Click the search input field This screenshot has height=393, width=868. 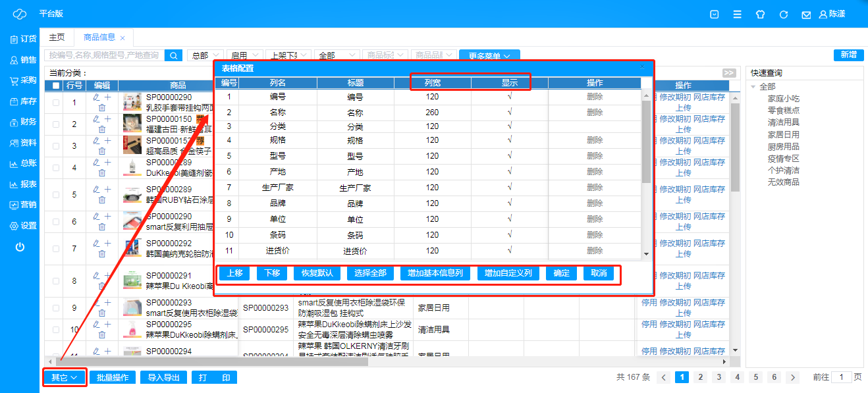[x=104, y=56]
